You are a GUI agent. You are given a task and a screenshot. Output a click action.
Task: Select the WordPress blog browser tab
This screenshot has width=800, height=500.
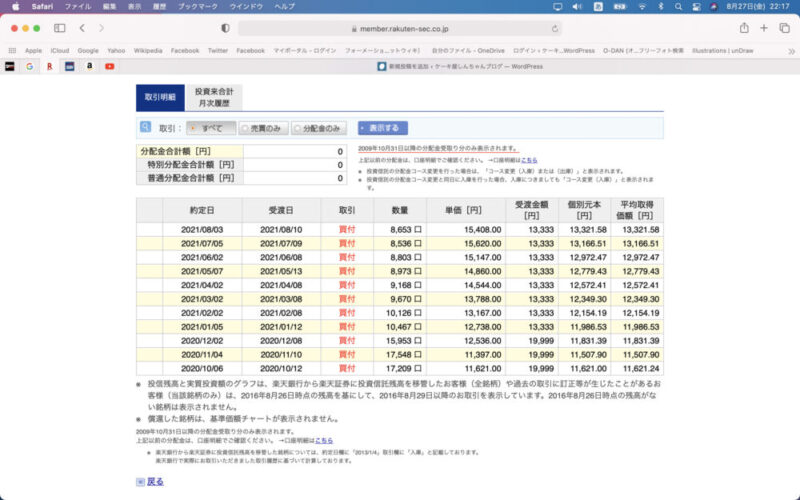click(460, 66)
